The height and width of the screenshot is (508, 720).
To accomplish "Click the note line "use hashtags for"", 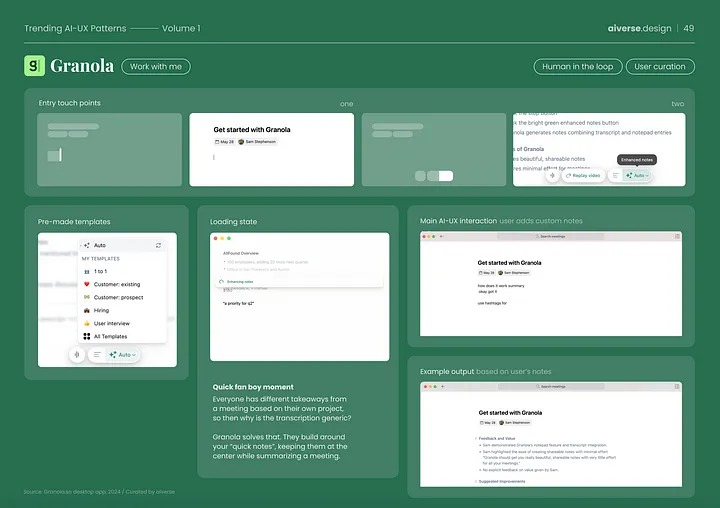I will coord(492,303).
